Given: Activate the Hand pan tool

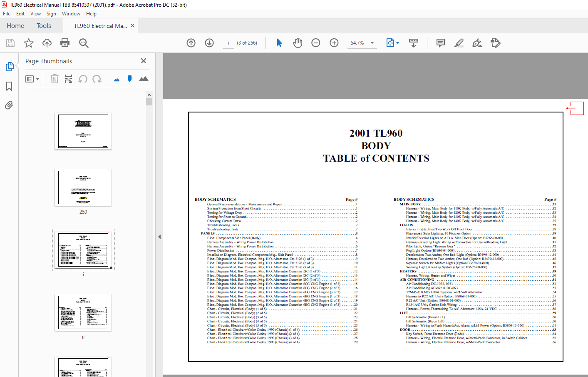Looking at the screenshot, I should point(298,43).
